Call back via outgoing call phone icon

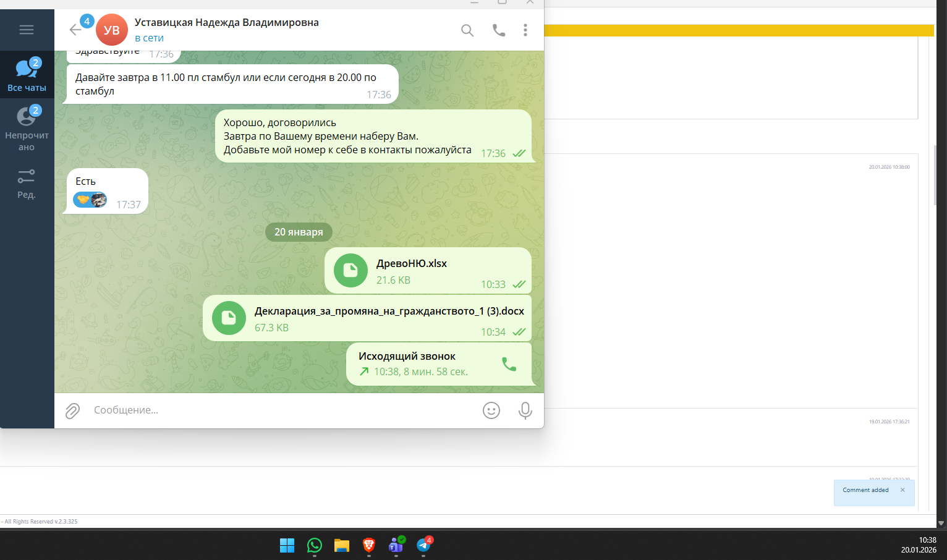tap(509, 364)
